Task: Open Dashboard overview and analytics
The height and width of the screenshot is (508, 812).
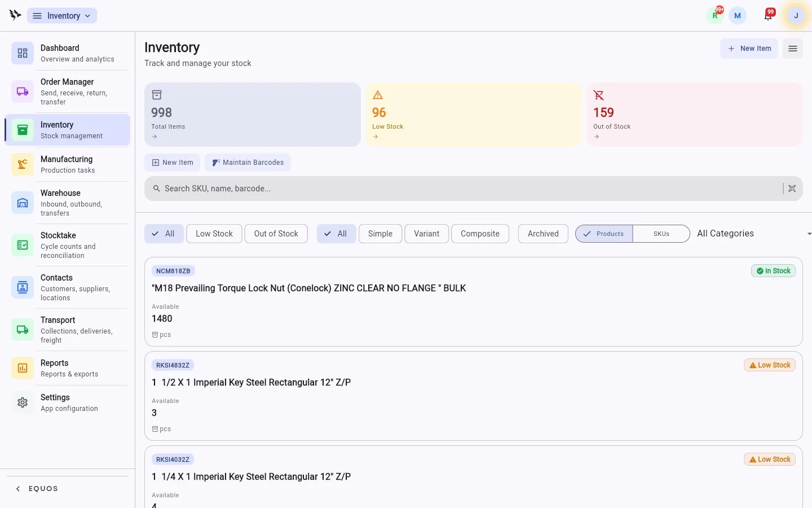Action: (68, 53)
